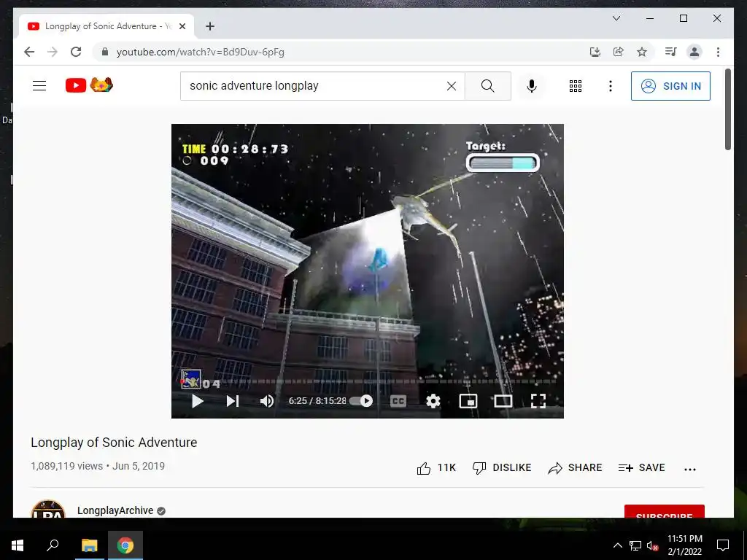Go to YouTube home via logo
The width and height of the screenshot is (747, 560).
click(89, 85)
